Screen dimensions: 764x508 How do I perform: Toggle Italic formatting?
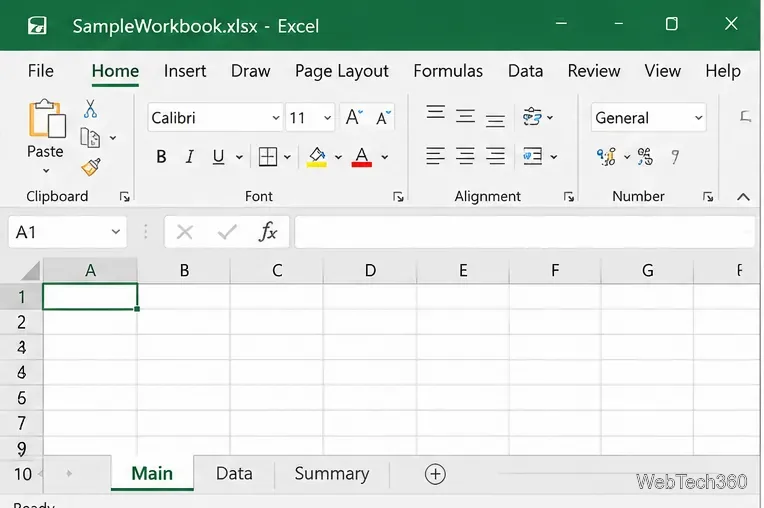pos(190,157)
